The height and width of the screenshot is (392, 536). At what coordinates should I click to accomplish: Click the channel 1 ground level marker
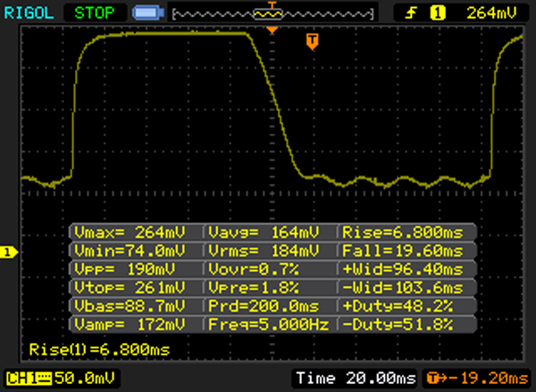pos(6,254)
